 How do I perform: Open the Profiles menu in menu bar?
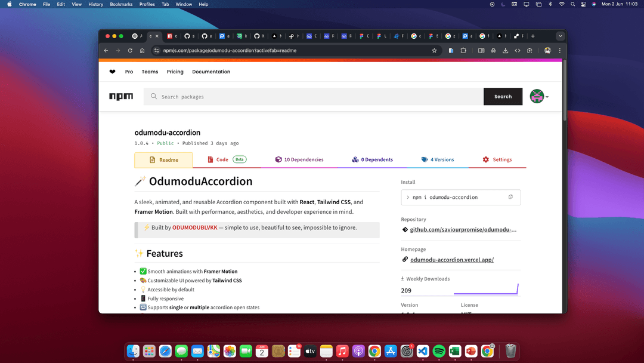click(x=147, y=4)
